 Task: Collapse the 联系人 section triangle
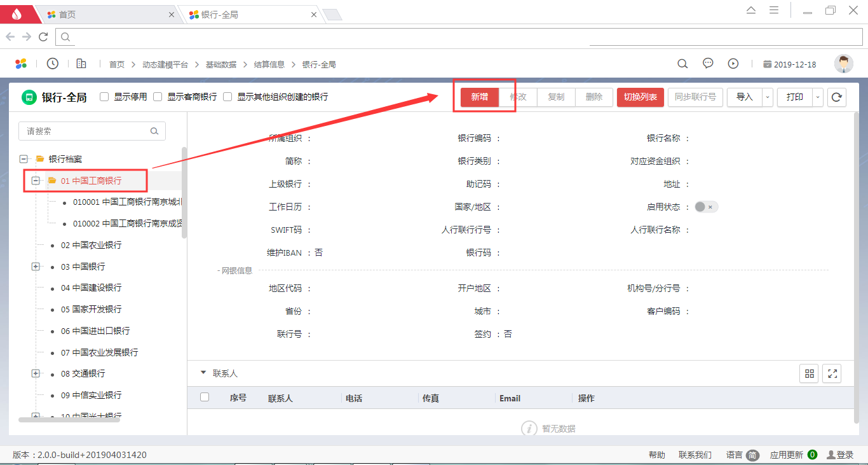coord(203,373)
